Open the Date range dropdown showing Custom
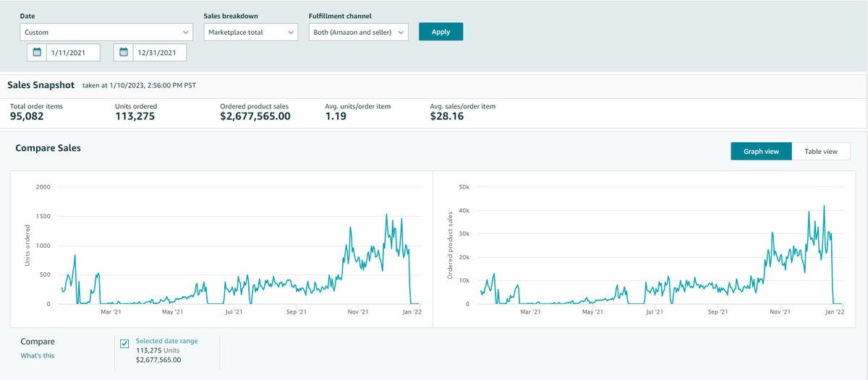 (x=106, y=32)
